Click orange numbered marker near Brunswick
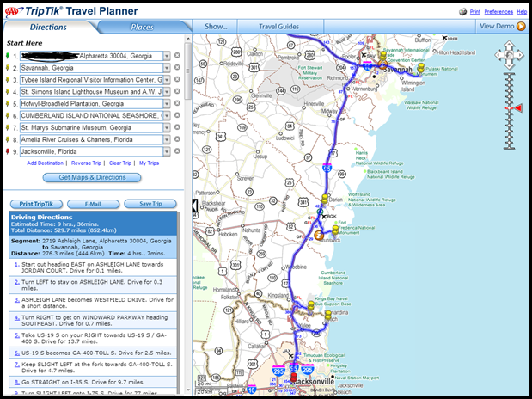The image size is (532, 399). pyautogui.click(x=319, y=235)
